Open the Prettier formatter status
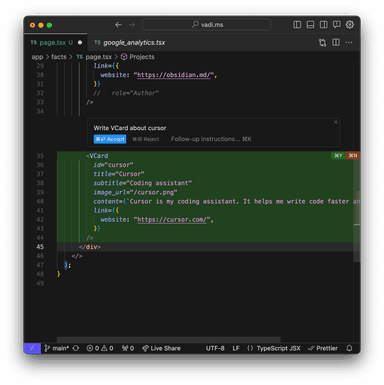 pyautogui.click(x=323, y=348)
